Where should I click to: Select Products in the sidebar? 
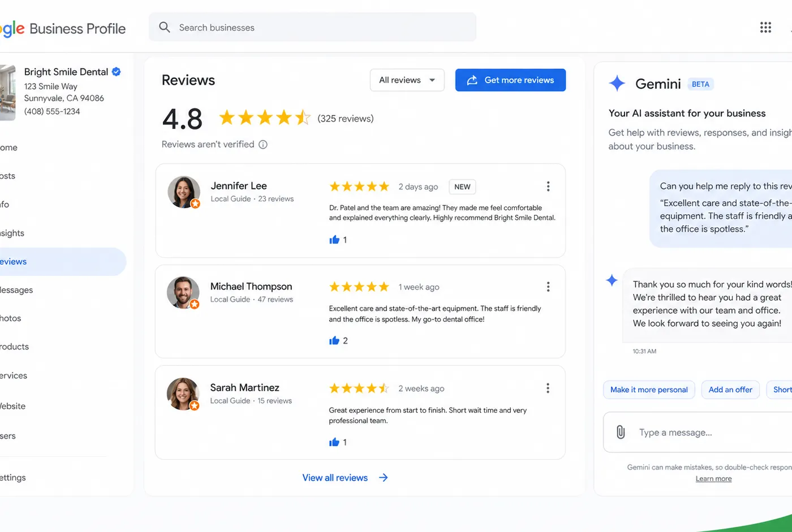[14, 347]
